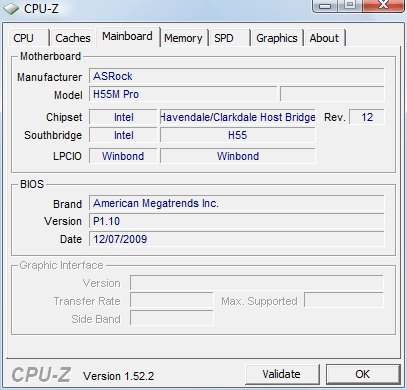Click the Max. Supported field
The image size is (407, 390).
pyautogui.click(x=344, y=300)
